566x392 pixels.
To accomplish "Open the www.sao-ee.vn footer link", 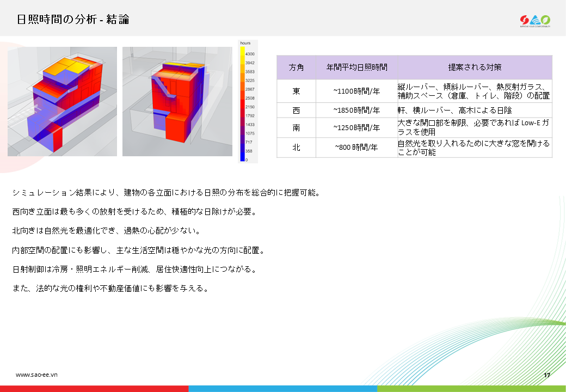I will point(36,375).
